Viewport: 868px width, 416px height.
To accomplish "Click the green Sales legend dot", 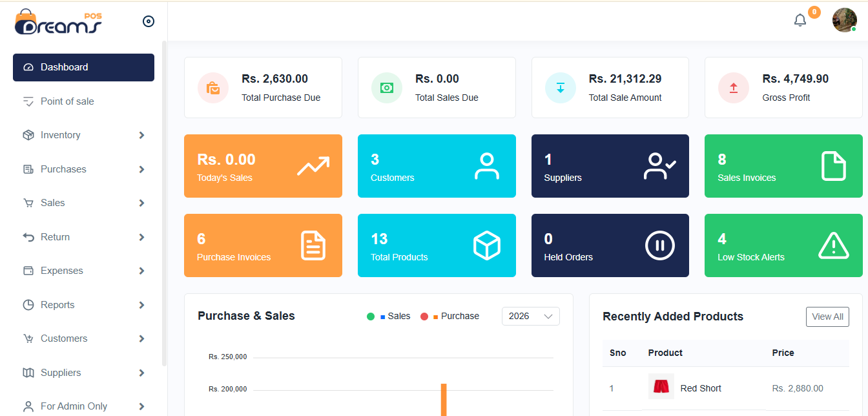I will (371, 317).
